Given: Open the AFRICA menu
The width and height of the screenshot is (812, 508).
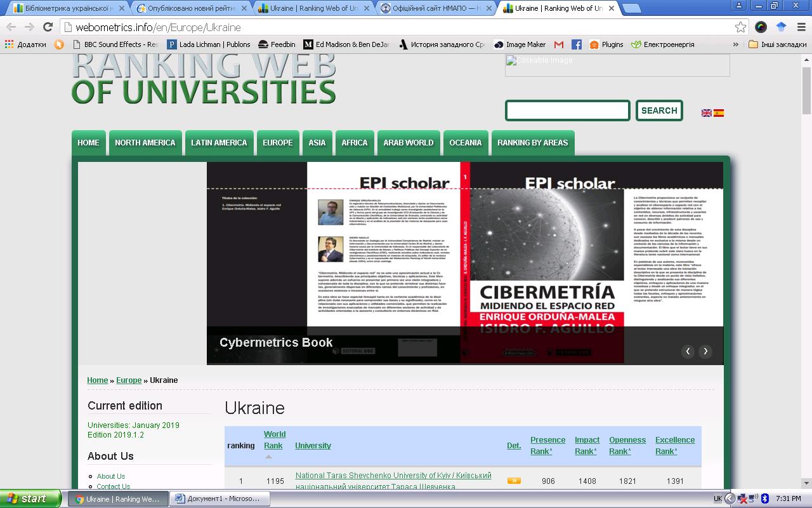Looking at the screenshot, I should coord(355,143).
